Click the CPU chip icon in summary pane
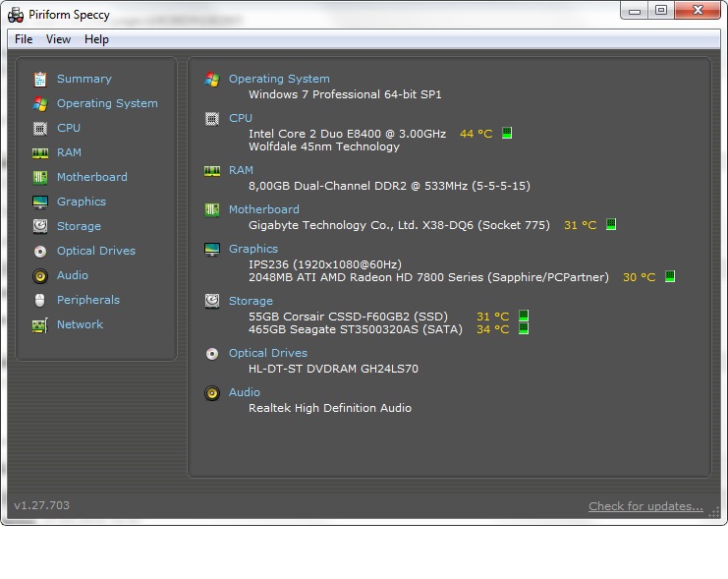The image size is (728, 579). (x=212, y=119)
